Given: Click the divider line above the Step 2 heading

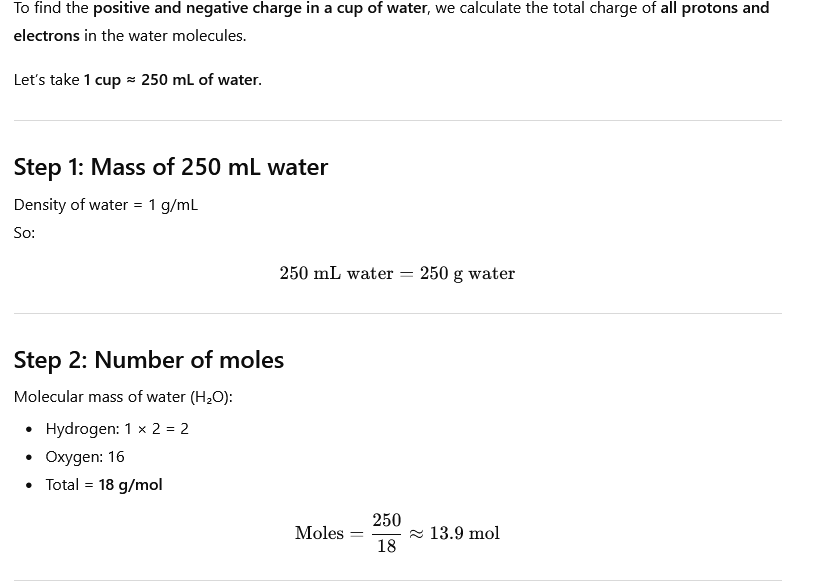Looking at the screenshot, I should coord(397,314).
